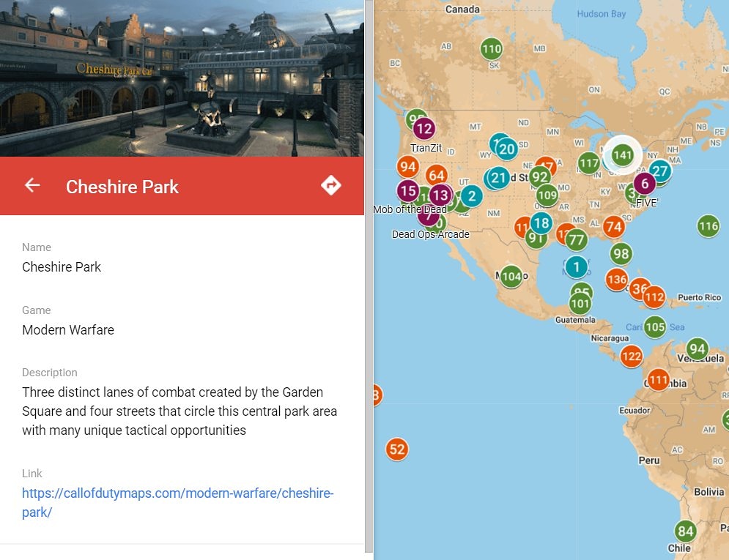
Task: Click the Mob of the Dead label
Action: 410,209
